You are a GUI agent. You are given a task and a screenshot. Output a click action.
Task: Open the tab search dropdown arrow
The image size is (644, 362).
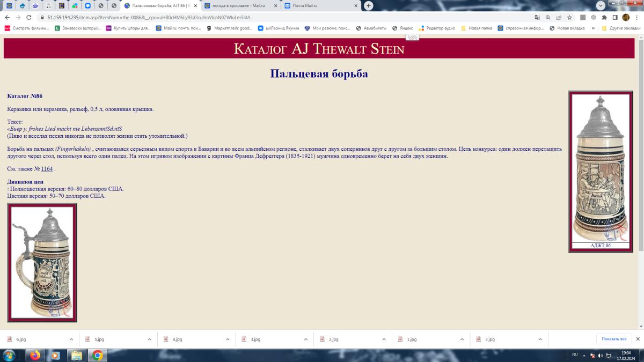601,5
